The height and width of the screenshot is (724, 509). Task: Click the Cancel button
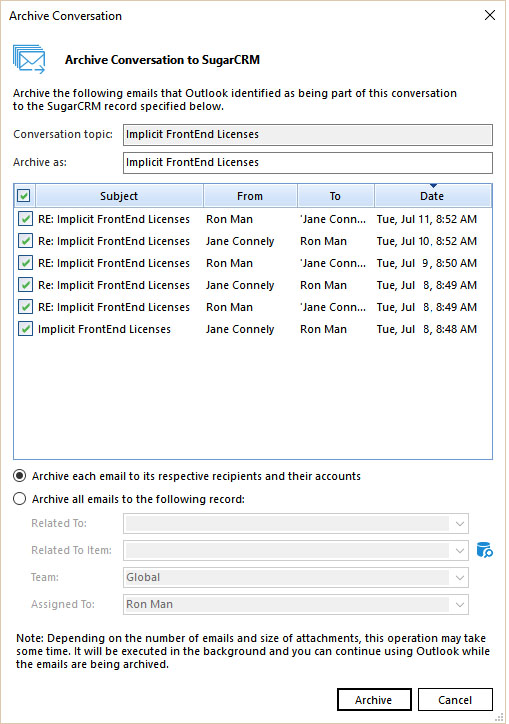click(455, 700)
